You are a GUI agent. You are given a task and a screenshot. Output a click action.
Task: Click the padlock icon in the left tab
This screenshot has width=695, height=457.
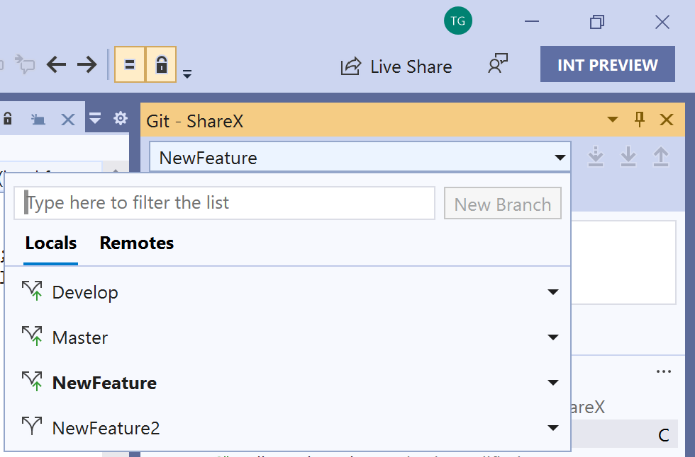point(8,118)
